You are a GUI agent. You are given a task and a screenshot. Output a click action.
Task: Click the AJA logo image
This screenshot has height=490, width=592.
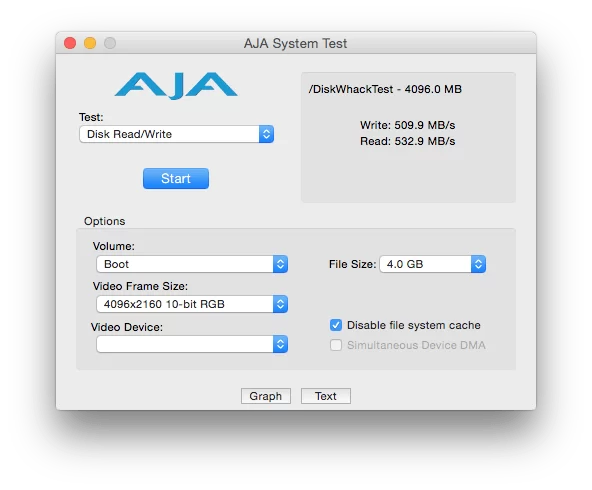(x=176, y=86)
